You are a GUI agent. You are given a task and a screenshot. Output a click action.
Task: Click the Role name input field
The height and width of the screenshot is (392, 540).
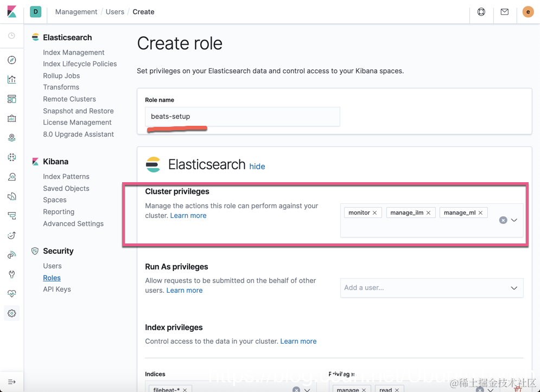(x=243, y=117)
